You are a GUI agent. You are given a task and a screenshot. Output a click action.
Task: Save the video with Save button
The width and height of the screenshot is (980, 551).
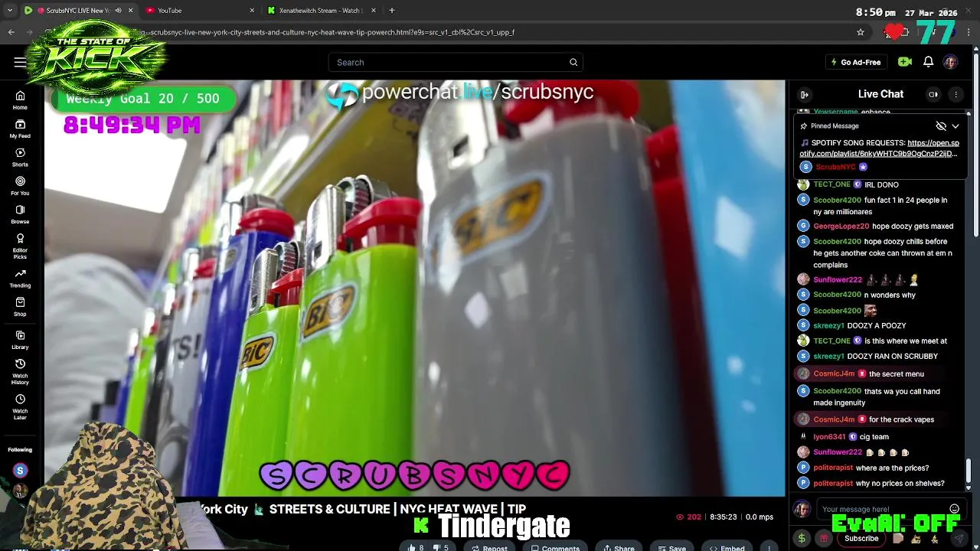[x=671, y=548]
